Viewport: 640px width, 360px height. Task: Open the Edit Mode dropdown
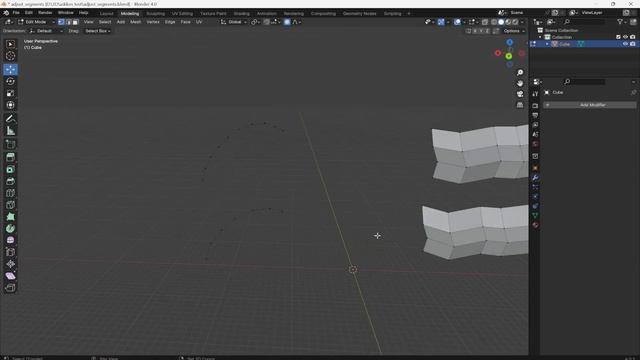(36, 22)
